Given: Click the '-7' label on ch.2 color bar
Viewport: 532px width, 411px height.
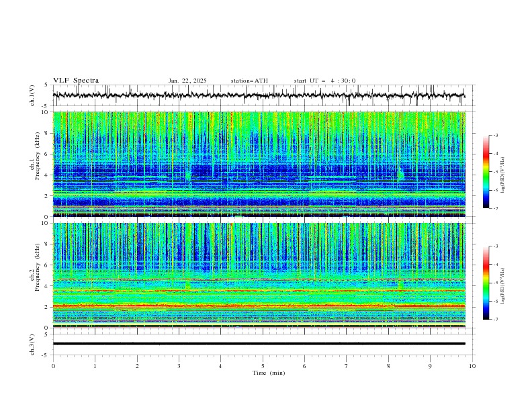Looking at the screenshot, I should (495, 320).
